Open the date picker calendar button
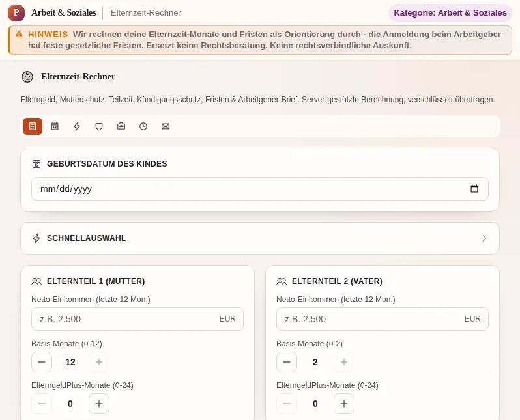 (x=474, y=189)
